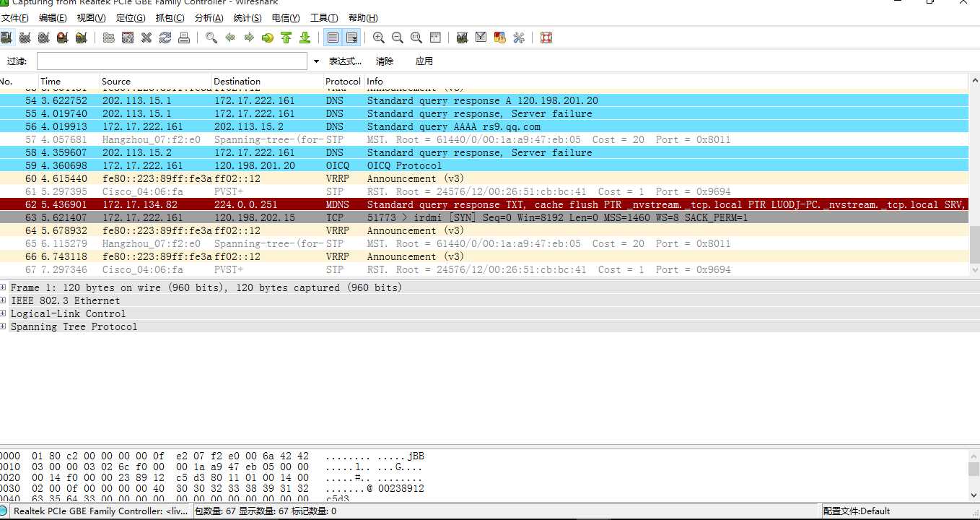This screenshot has width=980, height=520.
Task: Reset zoom to normal size icon
Action: (416, 38)
